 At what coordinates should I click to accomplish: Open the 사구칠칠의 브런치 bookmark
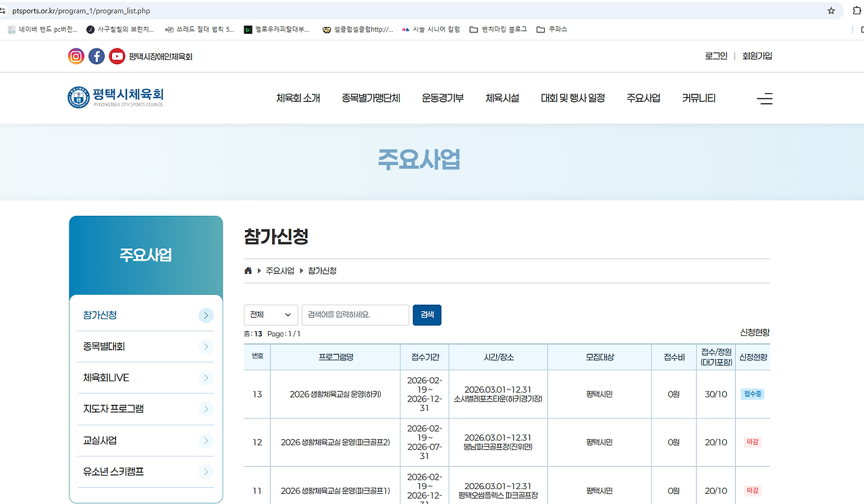click(120, 30)
